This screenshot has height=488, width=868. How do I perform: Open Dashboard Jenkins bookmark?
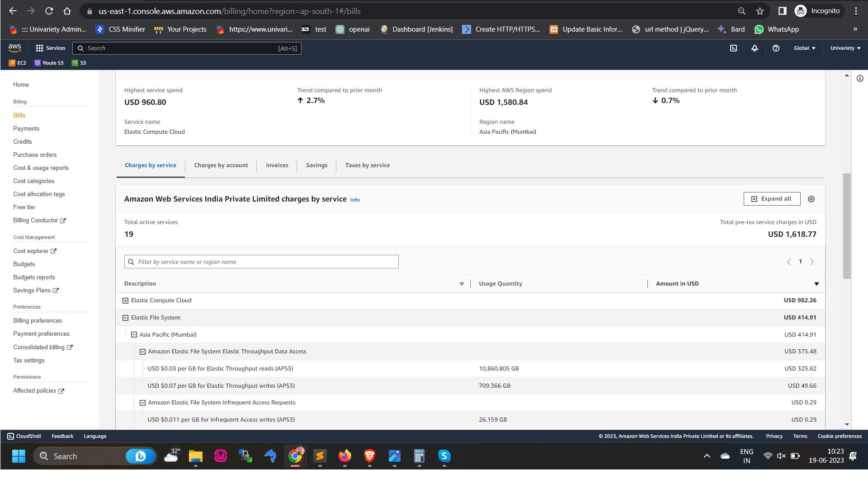(416, 29)
